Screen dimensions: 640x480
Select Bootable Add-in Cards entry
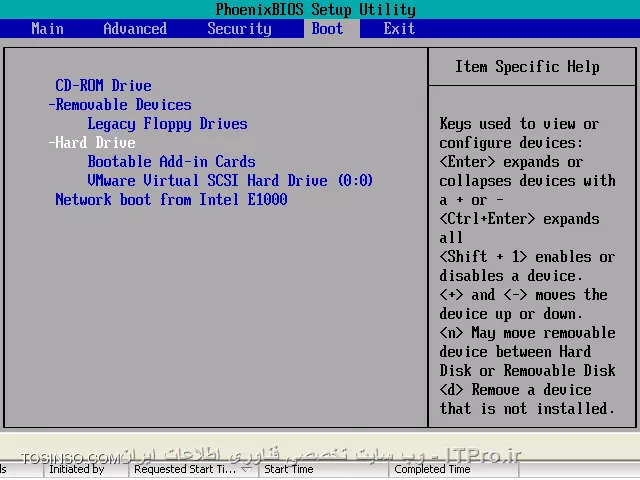pos(171,162)
